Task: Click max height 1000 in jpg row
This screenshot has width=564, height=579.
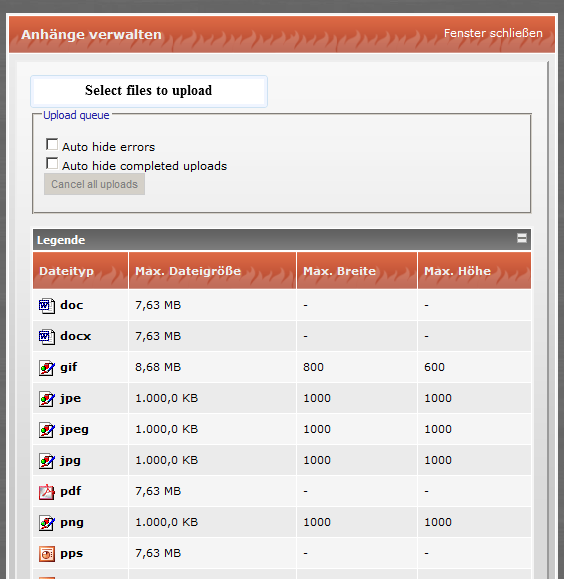Action: [x=438, y=460]
